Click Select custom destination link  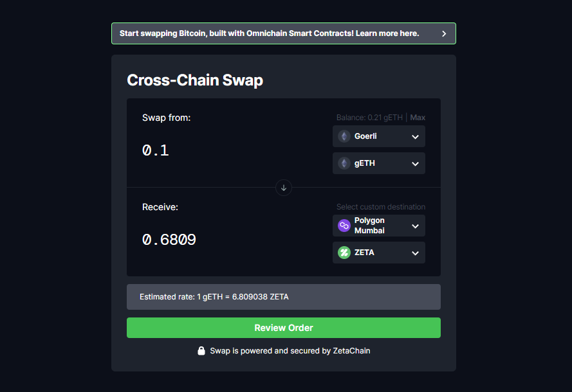pyautogui.click(x=381, y=207)
